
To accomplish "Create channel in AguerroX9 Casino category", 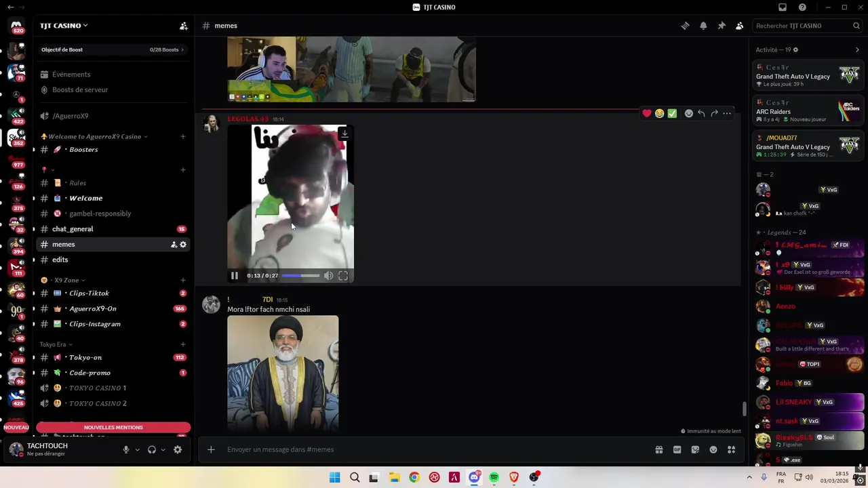I will [182, 136].
